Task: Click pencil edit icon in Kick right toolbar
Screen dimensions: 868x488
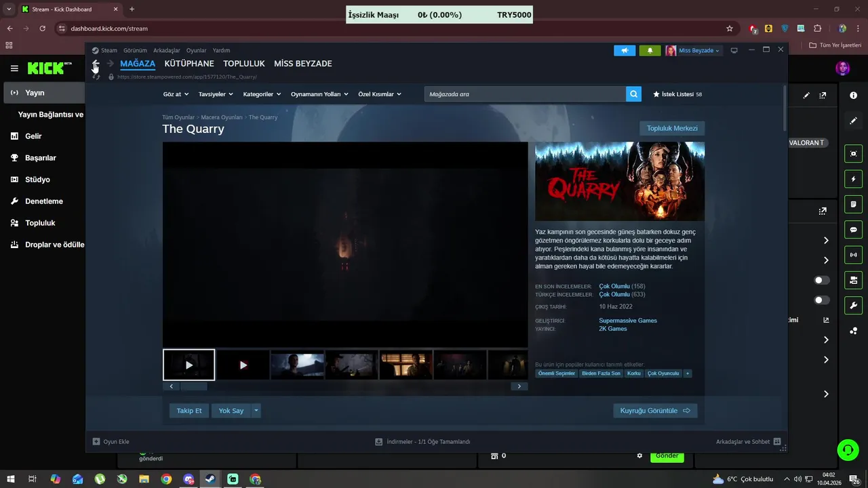Action: tap(854, 121)
